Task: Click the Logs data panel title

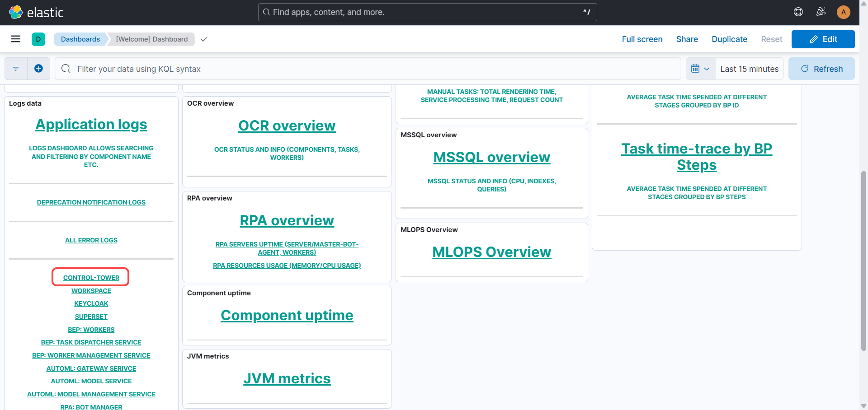Action: tap(25, 103)
